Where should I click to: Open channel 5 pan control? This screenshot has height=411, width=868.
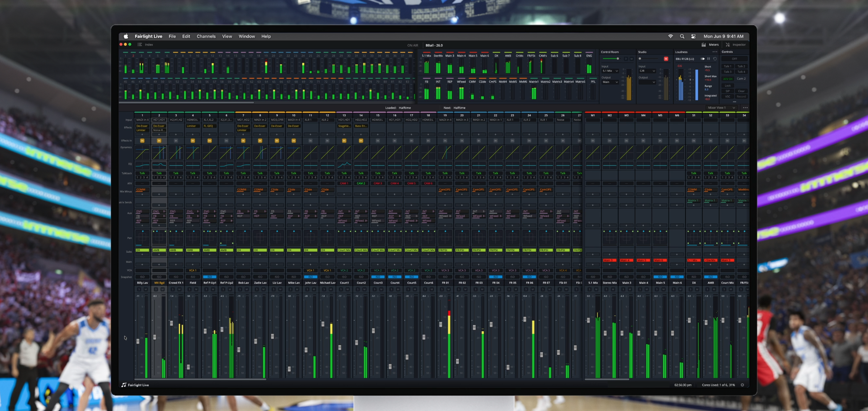pyautogui.click(x=209, y=238)
